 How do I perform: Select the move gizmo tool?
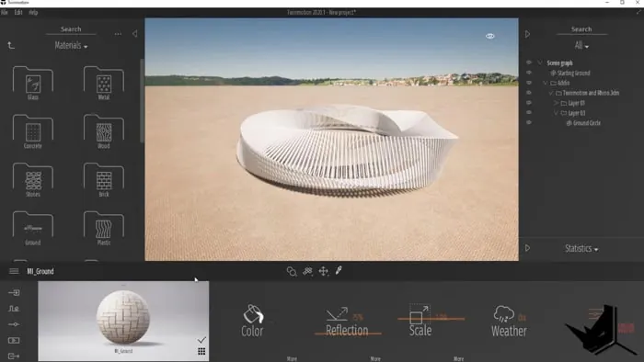(x=324, y=271)
